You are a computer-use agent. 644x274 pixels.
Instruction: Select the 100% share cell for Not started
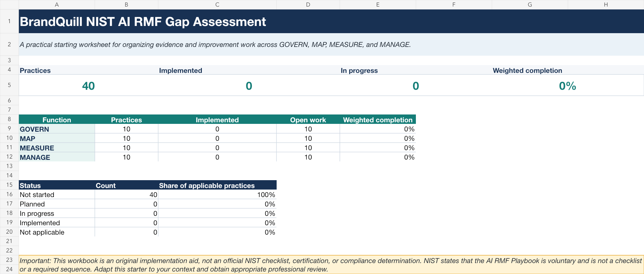(x=217, y=195)
